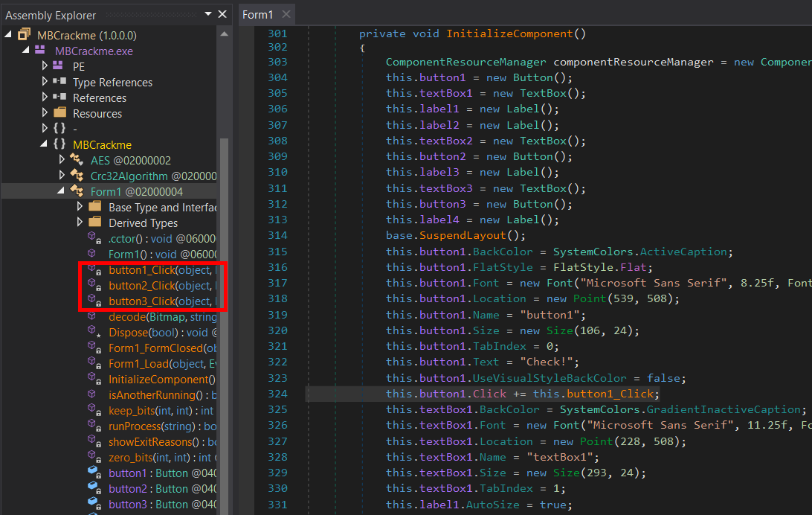Click the showExitReasons method icon

[x=94, y=441]
